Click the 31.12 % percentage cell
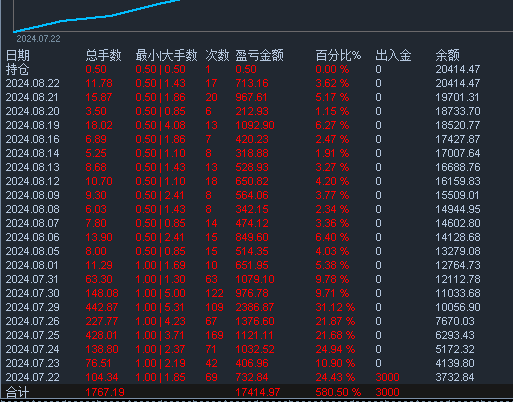This screenshot has width=513, height=402. 335,307
